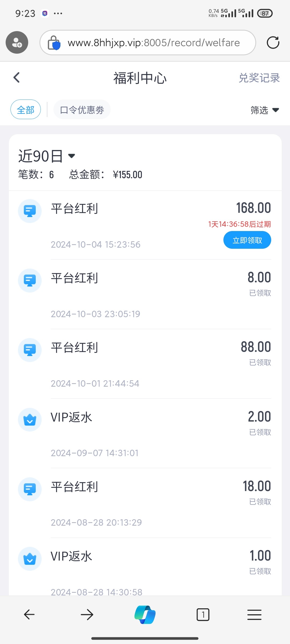Image resolution: width=290 pixels, height=644 pixels.
Task: Open the browser tabs counter
Action: coord(203,614)
